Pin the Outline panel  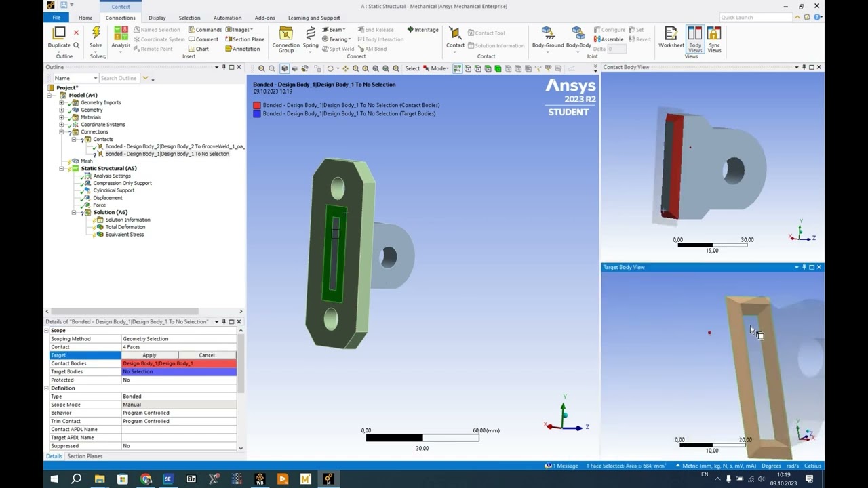[x=224, y=67]
